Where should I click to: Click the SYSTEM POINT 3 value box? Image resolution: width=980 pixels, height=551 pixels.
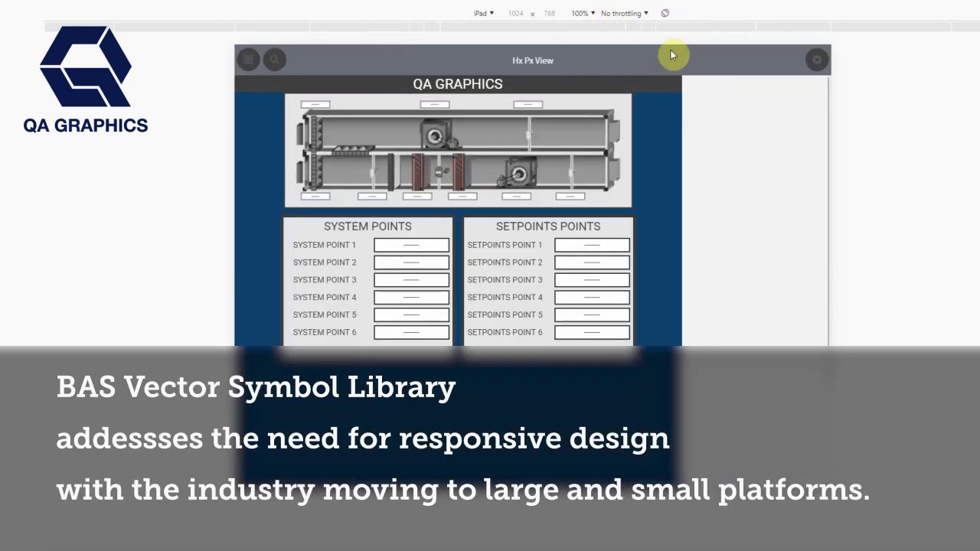click(x=411, y=280)
